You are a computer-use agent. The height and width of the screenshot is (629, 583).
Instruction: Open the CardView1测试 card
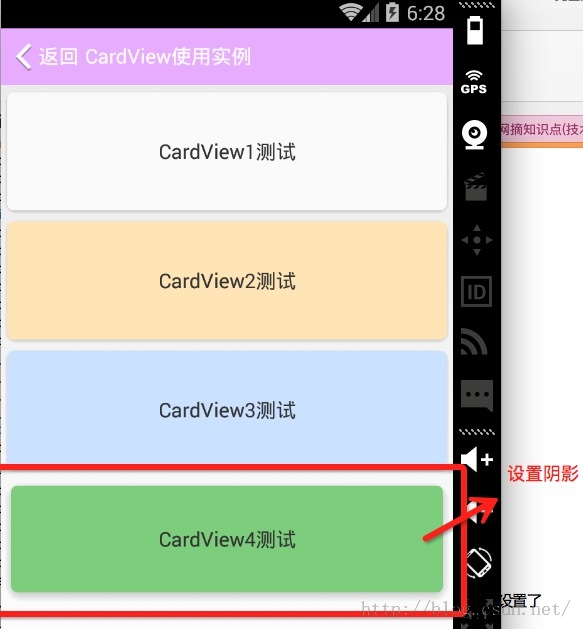coord(227,151)
